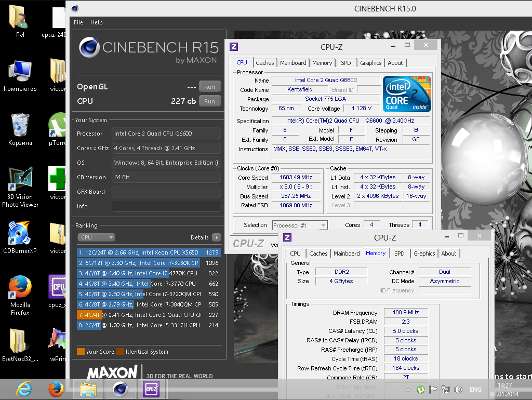Select ranking row Core i7-3930K
This screenshot has height=400, width=532.
coord(149,263)
